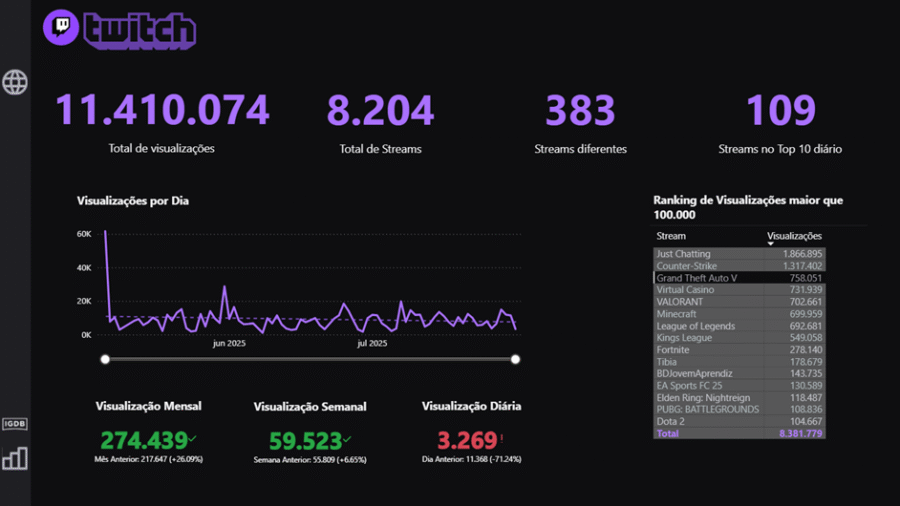900x506 pixels.
Task: Click green check icon beside 274.439
Action: [192, 439]
